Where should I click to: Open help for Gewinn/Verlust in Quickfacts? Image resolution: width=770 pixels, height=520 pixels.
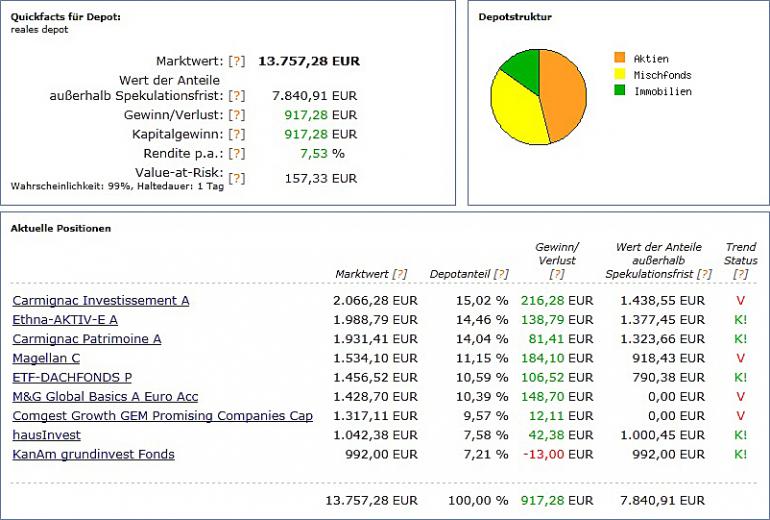point(236,115)
